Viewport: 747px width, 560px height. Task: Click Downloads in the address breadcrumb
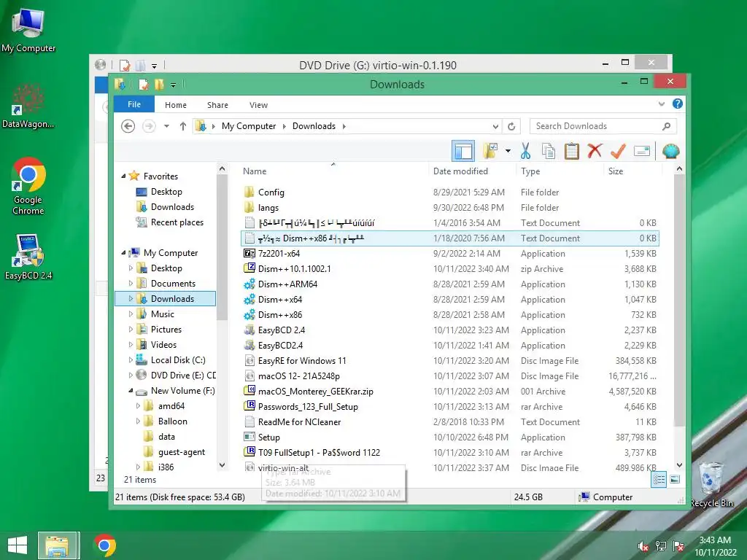click(314, 126)
